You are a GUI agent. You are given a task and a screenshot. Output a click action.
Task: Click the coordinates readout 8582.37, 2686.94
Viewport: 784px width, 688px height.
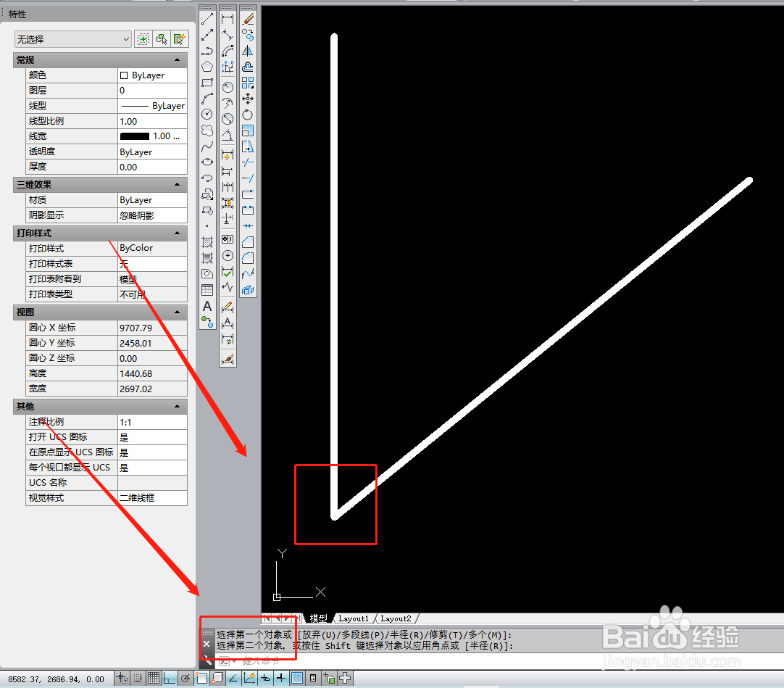[x=56, y=679]
